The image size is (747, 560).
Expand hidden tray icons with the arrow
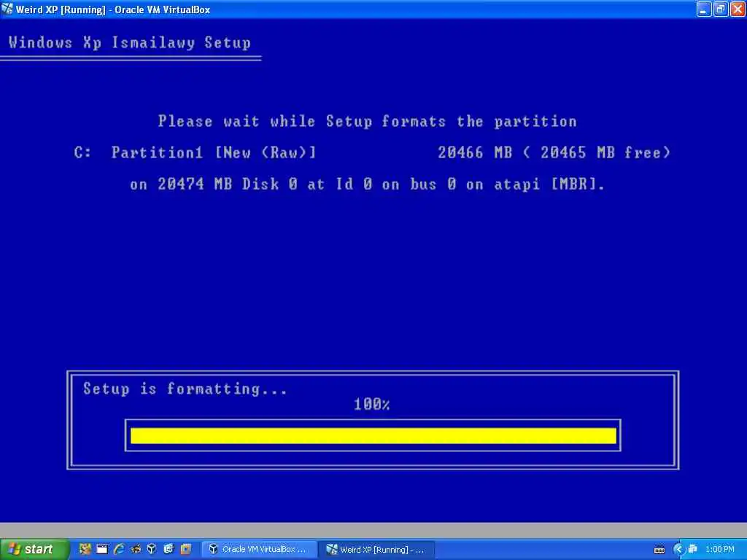[x=678, y=550]
